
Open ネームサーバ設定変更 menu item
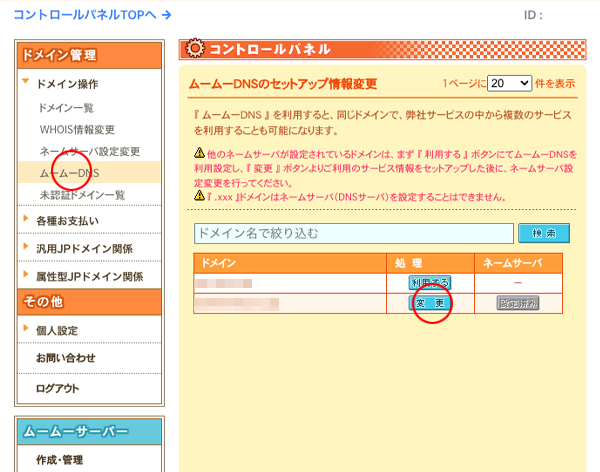click(x=90, y=152)
